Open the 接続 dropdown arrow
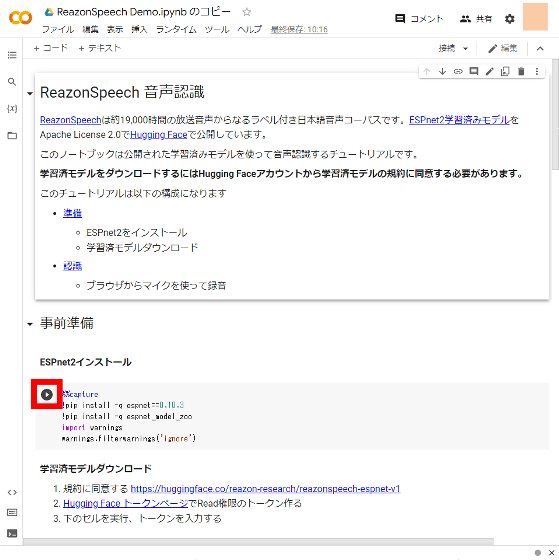The width and height of the screenshot is (559, 560). coord(465,49)
